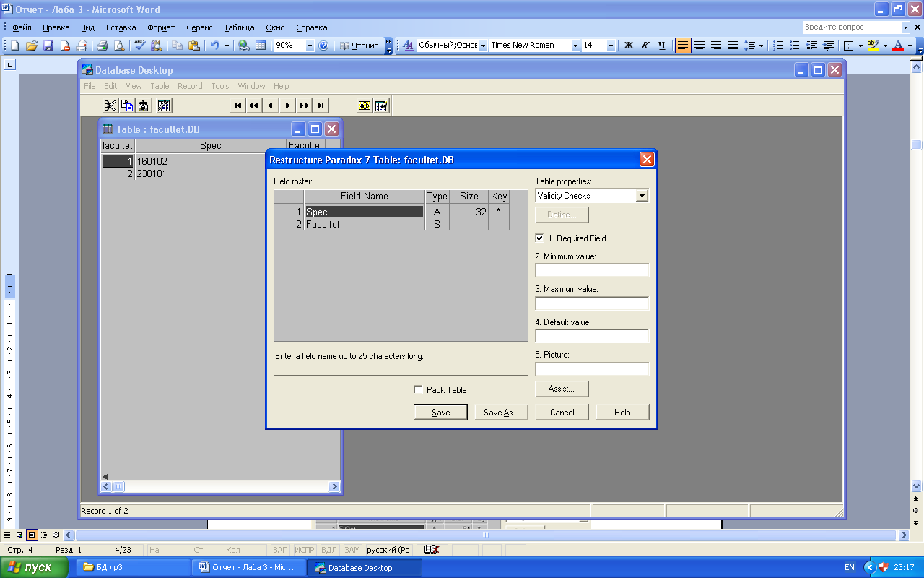This screenshot has width=924, height=578.
Task: Align text to the right
Action: (x=716, y=46)
